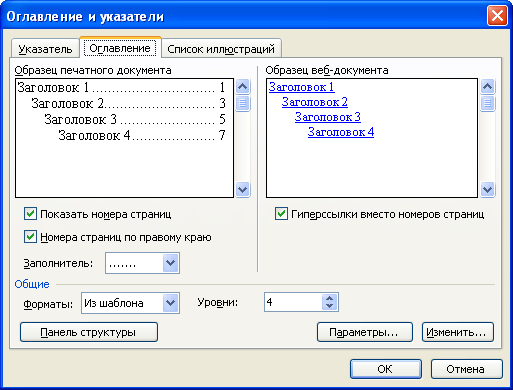Click the print preview scroll down arrow
Image resolution: width=513 pixels, height=390 pixels.
coord(242,190)
